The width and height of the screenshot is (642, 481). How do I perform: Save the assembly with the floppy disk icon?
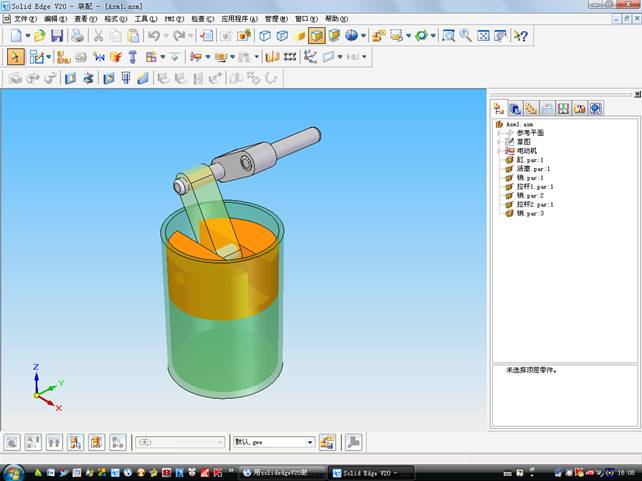tap(57, 36)
